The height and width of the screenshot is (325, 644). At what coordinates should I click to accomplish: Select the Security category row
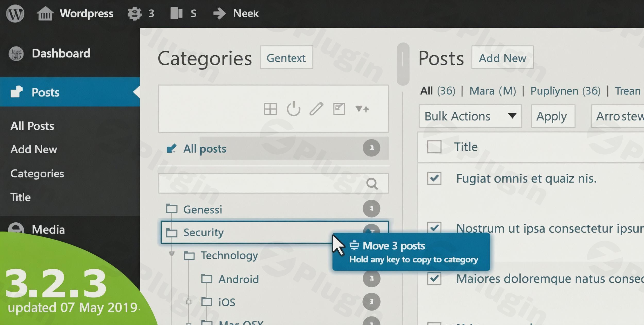pyautogui.click(x=275, y=232)
